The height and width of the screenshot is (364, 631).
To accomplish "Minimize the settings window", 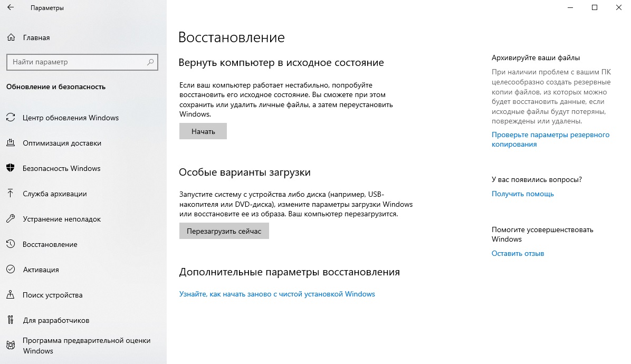I will tap(570, 7).
